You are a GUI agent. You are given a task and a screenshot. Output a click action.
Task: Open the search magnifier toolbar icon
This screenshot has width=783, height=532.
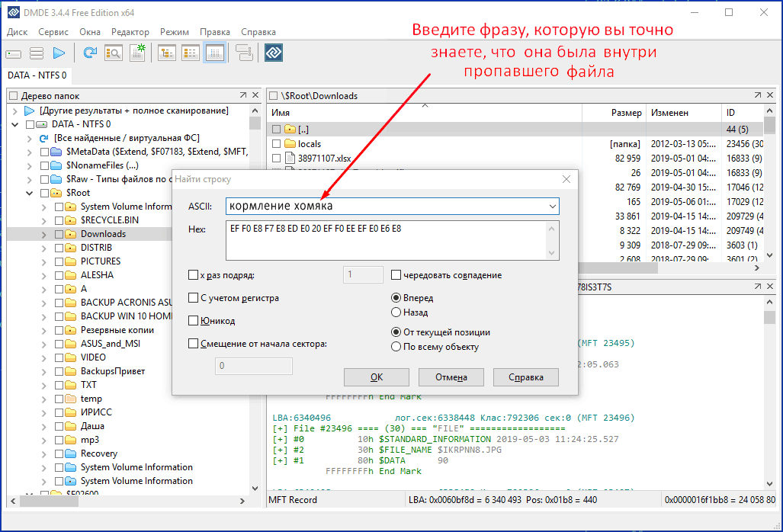pyautogui.click(x=114, y=53)
